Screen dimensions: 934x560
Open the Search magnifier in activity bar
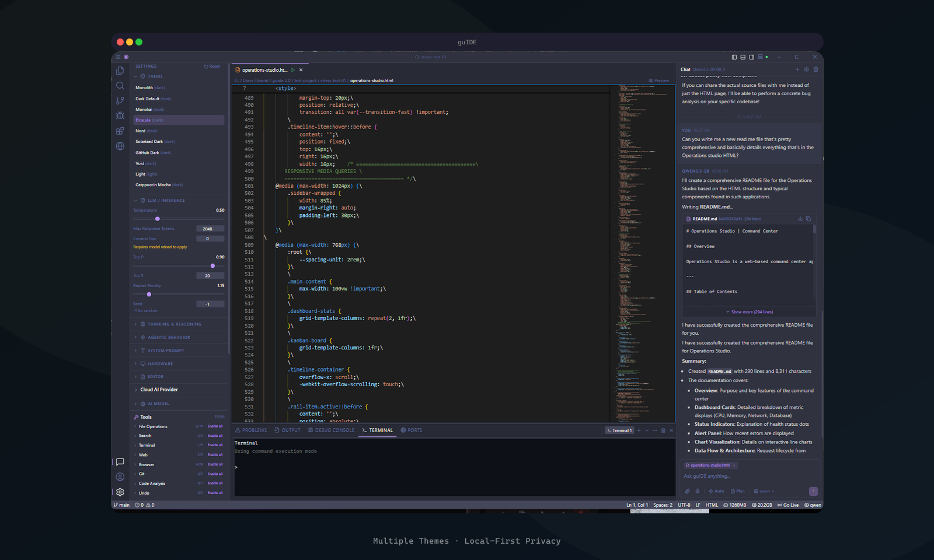click(x=120, y=86)
